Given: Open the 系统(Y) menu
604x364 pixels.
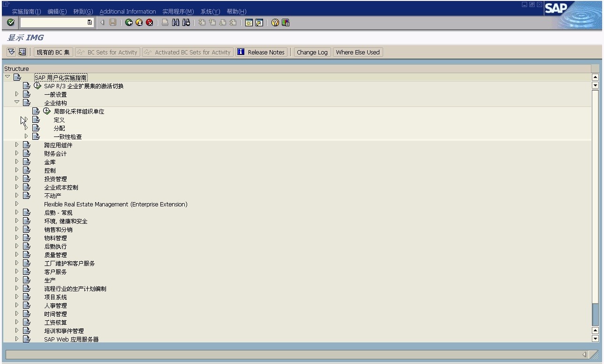Looking at the screenshot, I should pyautogui.click(x=210, y=12).
